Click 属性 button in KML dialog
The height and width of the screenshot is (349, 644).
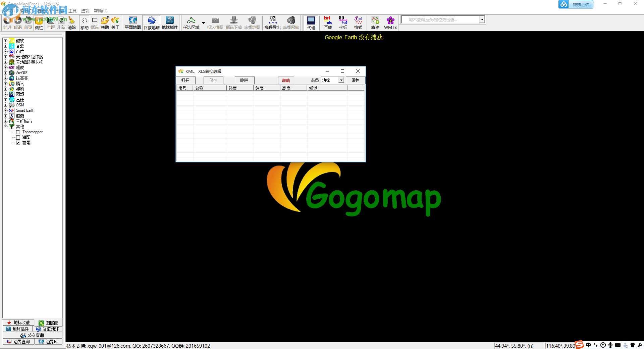[356, 80]
